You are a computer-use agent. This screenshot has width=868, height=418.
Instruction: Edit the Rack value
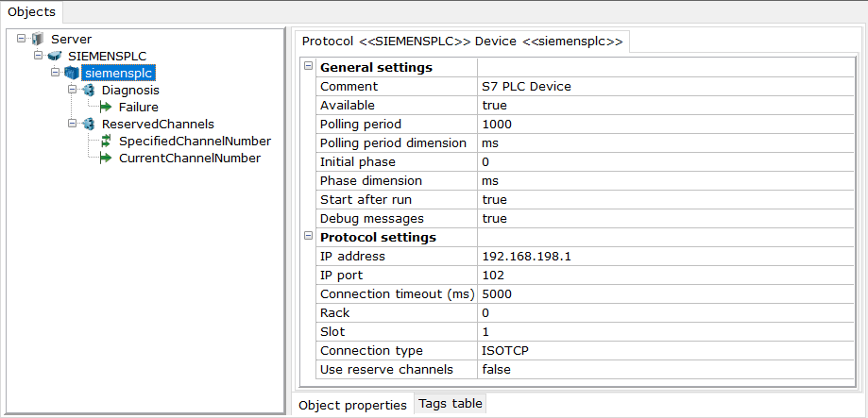click(666, 313)
